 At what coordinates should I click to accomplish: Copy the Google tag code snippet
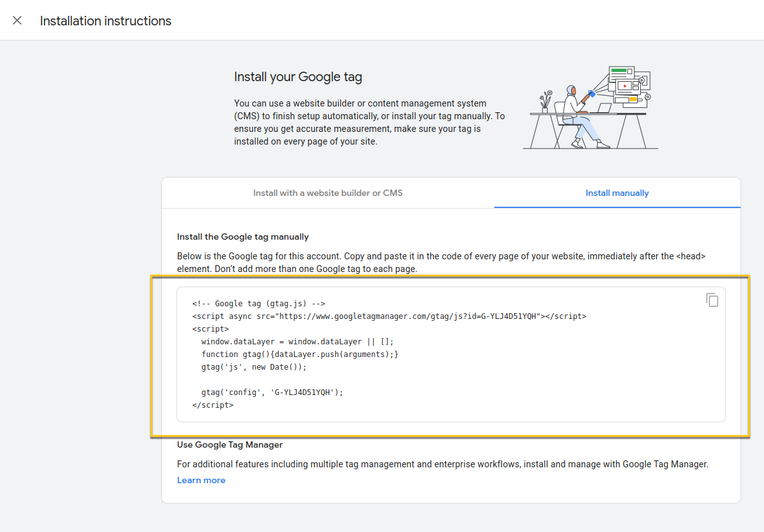pos(712,300)
